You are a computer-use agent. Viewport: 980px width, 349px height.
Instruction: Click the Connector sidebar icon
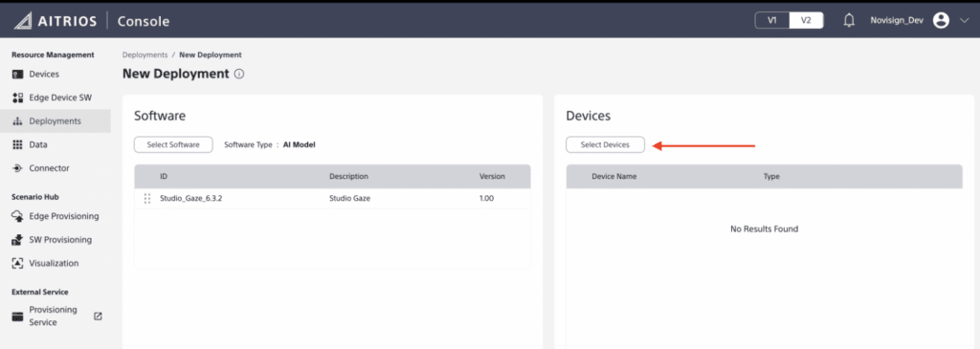click(x=17, y=168)
